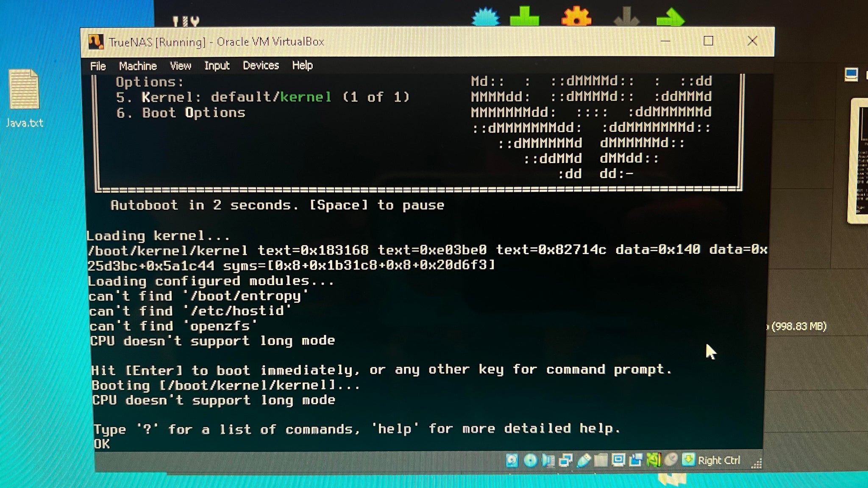Click the green Add plus icon behind window
The width and height of the screenshot is (868, 488).
pos(525,17)
